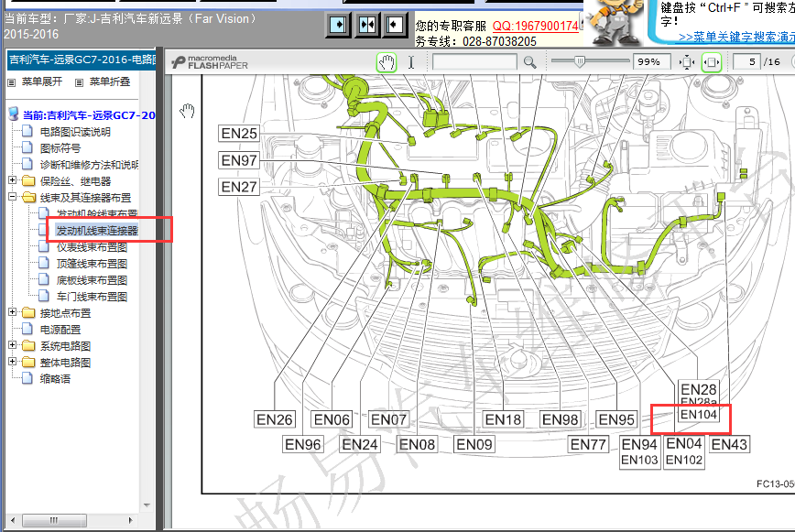
Task: Click the page icon of 电源配置
Action: [27, 330]
